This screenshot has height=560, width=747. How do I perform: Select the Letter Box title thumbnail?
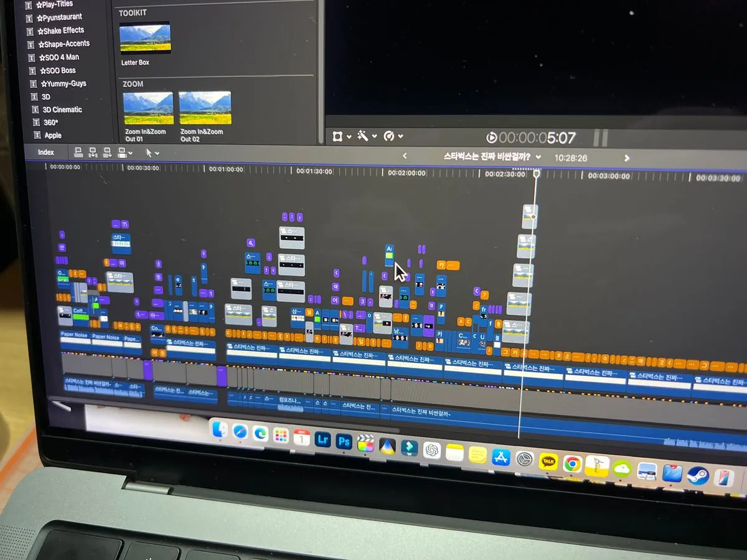[144, 39]
